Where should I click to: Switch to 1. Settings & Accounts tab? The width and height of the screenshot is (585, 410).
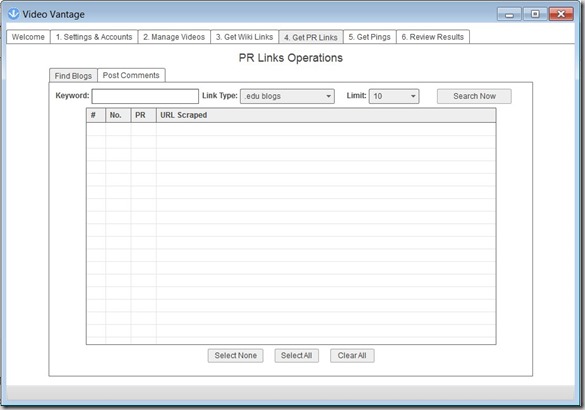pos(94,37)
